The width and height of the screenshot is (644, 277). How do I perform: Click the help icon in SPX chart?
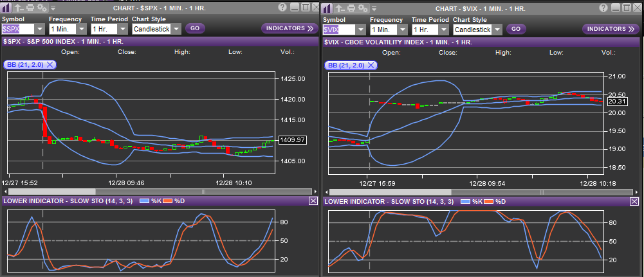point(282,8)
